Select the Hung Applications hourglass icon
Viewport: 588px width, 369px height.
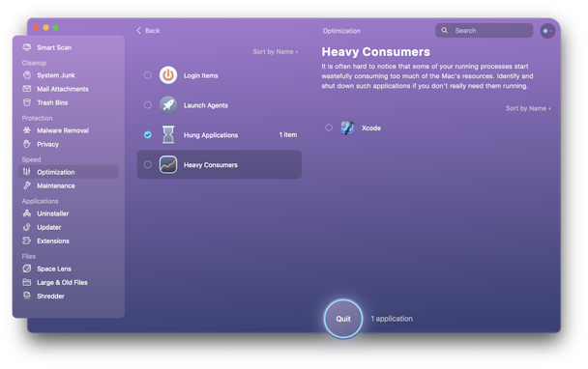[168, 134]
